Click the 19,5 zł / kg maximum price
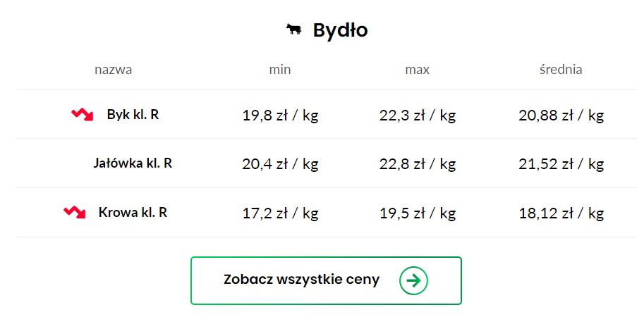644x336 pixels. [x=418, y=213]
